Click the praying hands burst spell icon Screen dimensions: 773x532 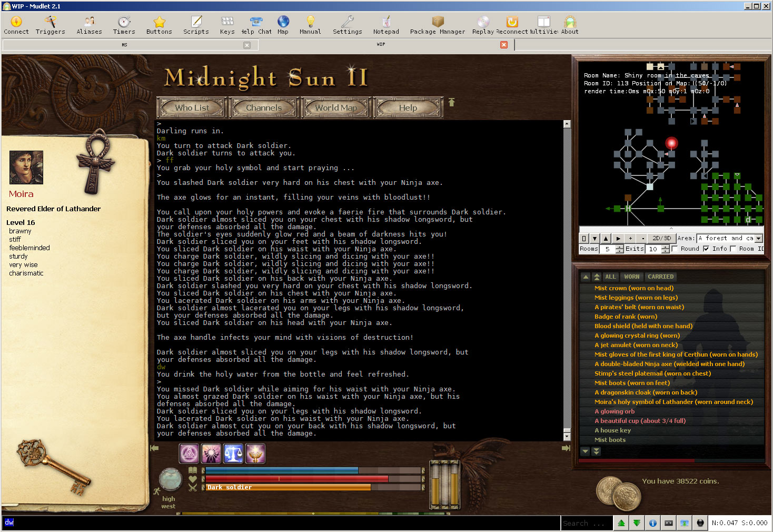(x=211, y=454)
